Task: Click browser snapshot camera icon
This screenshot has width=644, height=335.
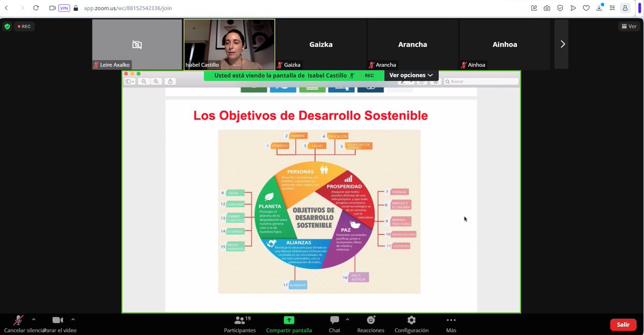Action: coord(547,8)
